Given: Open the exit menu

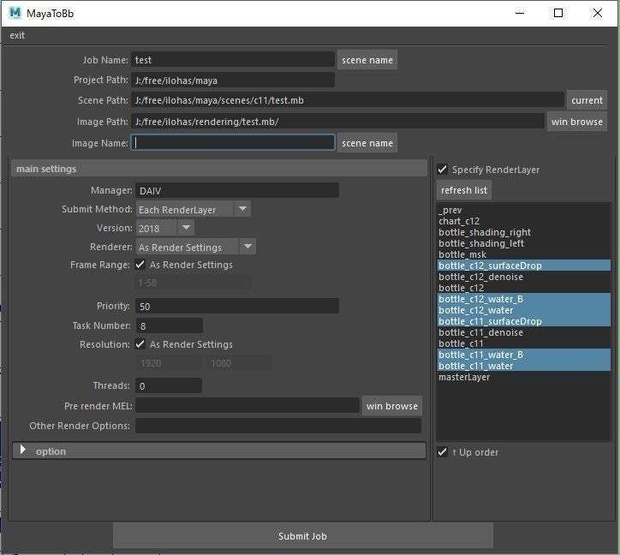Looking at the screenshot, I should pos(17,36).
